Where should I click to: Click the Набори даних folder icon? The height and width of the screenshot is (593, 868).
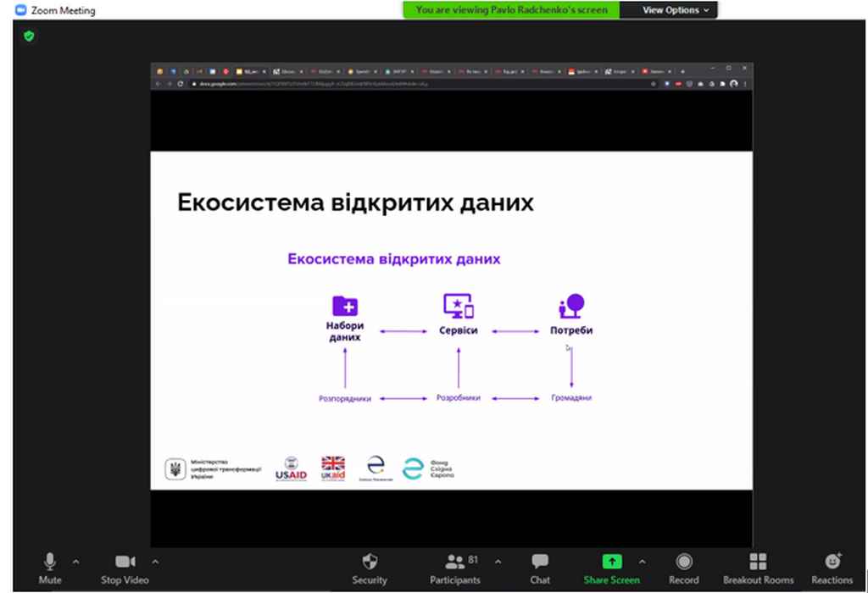[345, 306]
